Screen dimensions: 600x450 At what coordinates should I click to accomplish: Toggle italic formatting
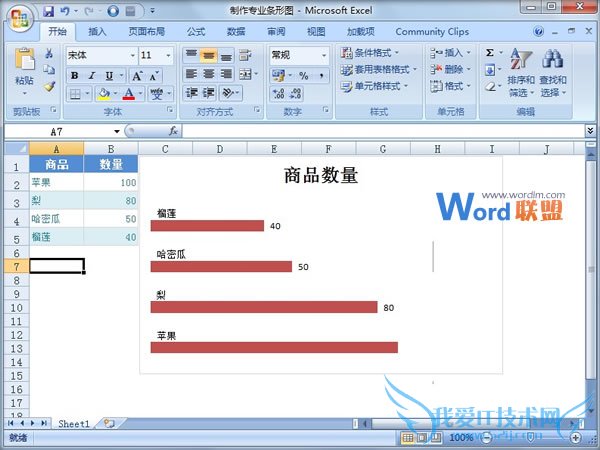click(92, 76)
